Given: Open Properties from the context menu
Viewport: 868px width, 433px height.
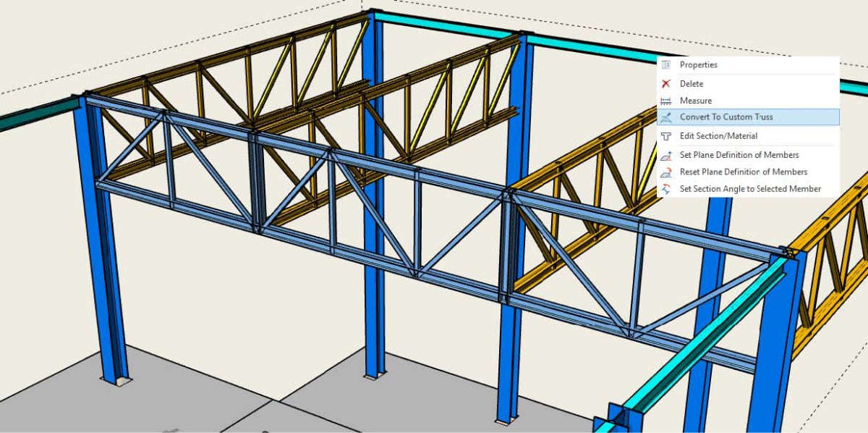Looking at the screenshot, I should point(748,65).
